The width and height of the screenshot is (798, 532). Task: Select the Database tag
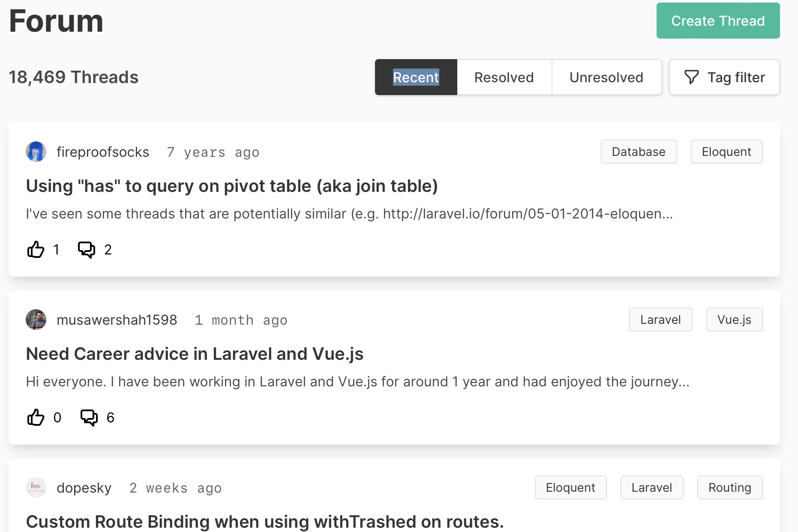click(x=639, y=152)
